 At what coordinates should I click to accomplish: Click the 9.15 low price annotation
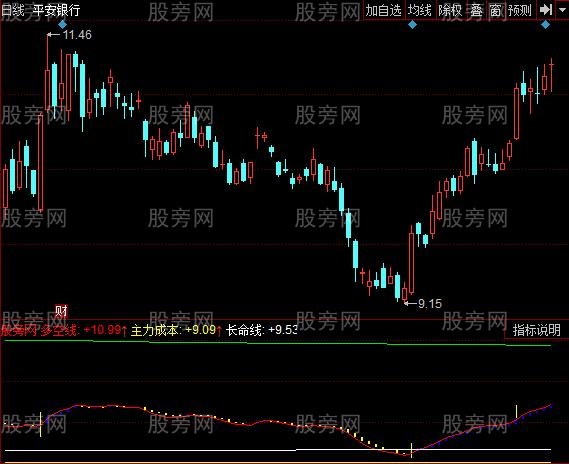tap(423, 303)
